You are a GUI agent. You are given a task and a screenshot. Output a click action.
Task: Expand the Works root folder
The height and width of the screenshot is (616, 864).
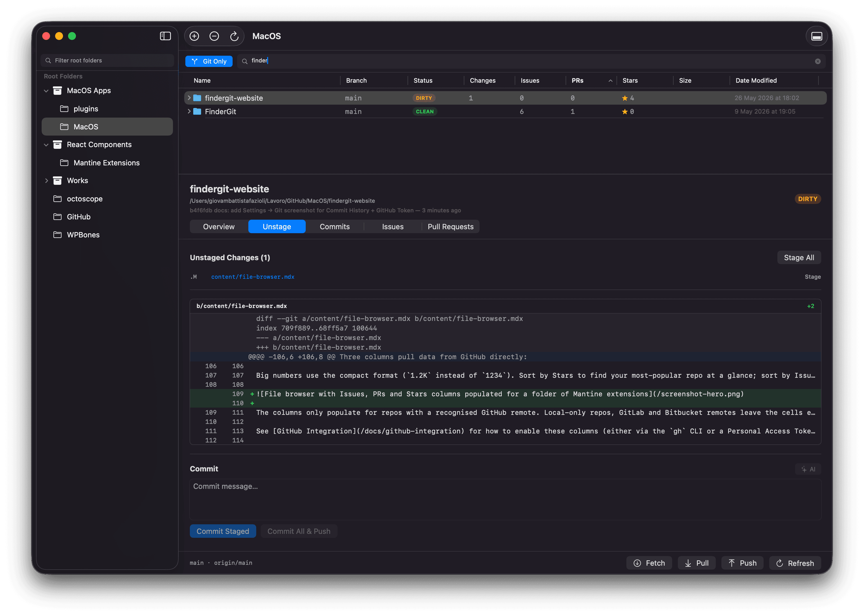46,181
